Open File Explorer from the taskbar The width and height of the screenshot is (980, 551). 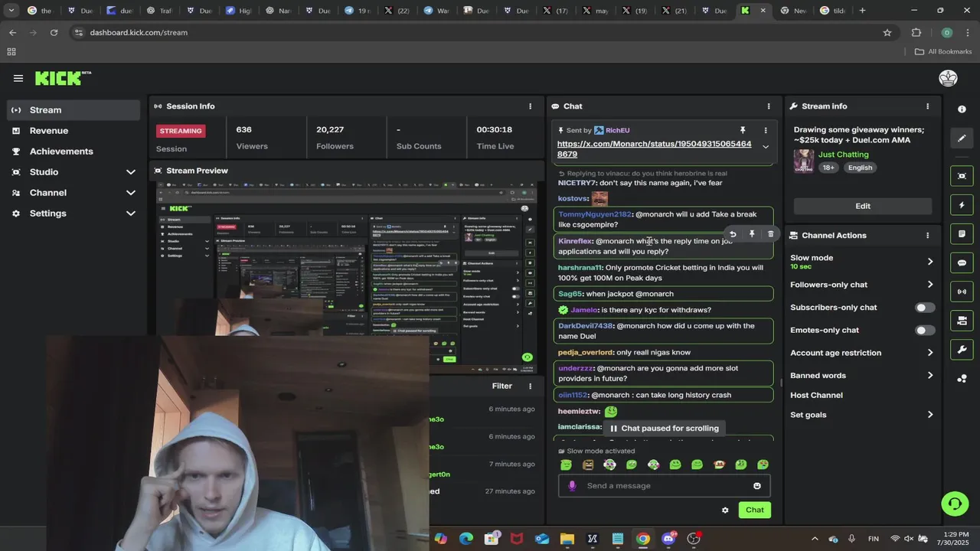pyautogui.click(x=567, y=539)
